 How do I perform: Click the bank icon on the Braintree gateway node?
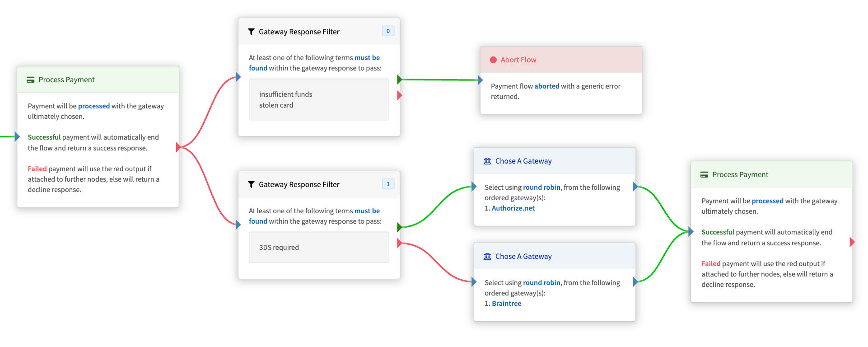(487, 257)
